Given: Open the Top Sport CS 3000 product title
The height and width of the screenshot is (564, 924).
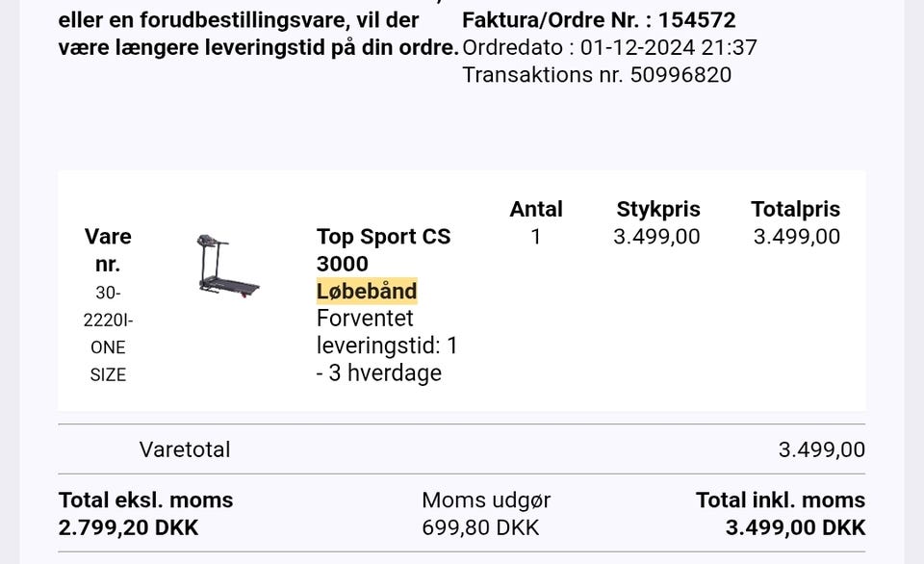Looking at the screenshot, I should [x=382, y=249].
